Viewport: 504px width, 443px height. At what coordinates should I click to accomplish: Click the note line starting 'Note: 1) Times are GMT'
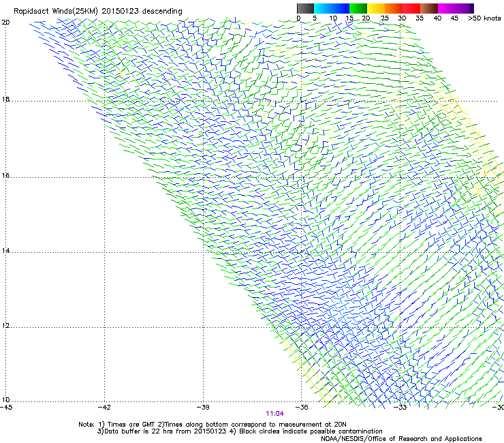click(212, 425)
